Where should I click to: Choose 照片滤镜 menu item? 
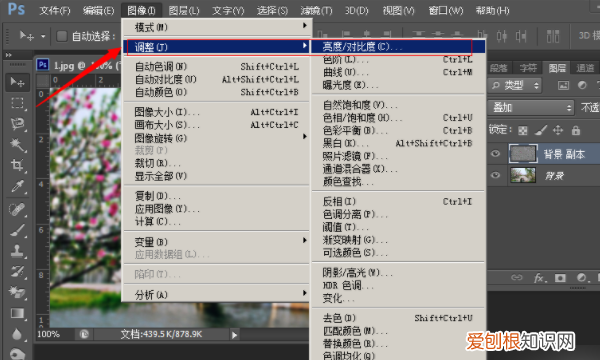tap(398, 156)
